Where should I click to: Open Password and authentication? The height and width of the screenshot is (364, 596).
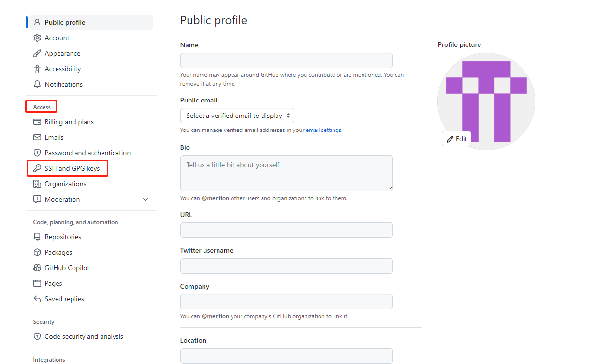coord(87,153)
